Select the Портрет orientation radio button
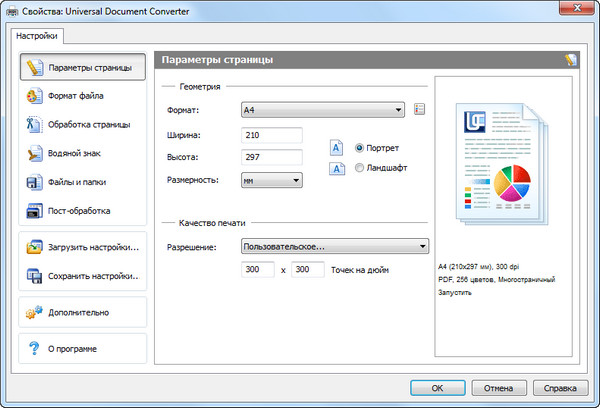 point(360,147)
